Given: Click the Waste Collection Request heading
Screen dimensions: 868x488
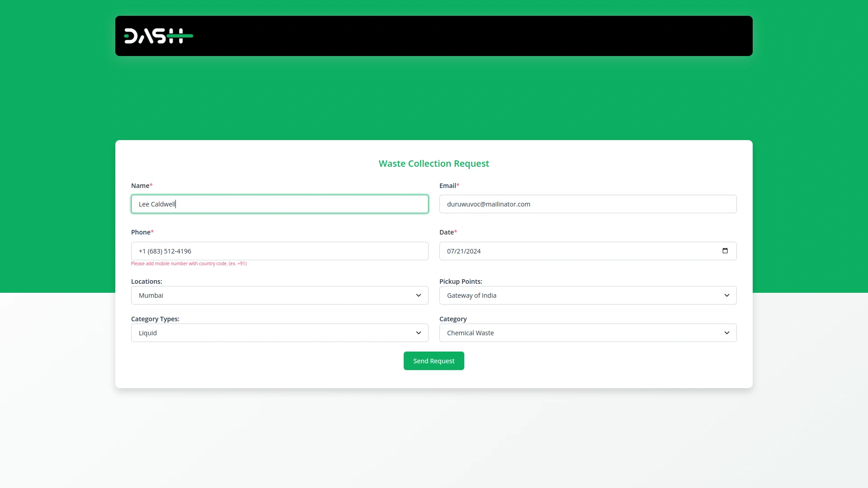Looking at the screenshot, I should 434,164.
